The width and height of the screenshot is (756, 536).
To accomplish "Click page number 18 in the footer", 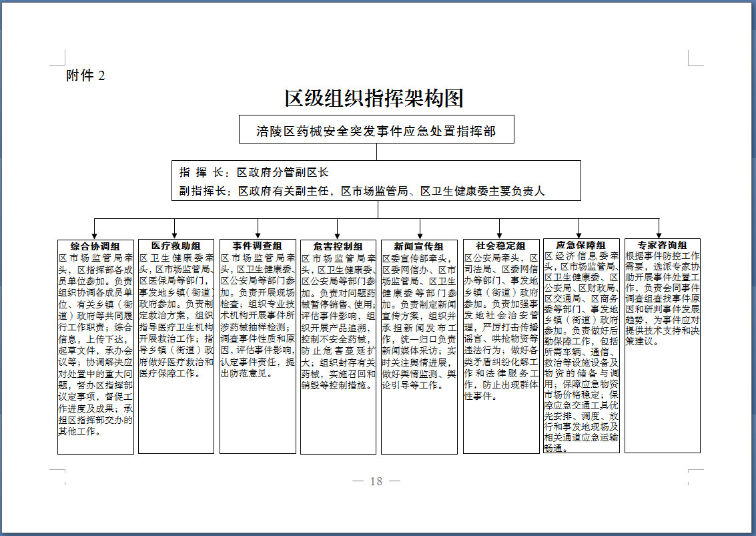I will point(376,481).
